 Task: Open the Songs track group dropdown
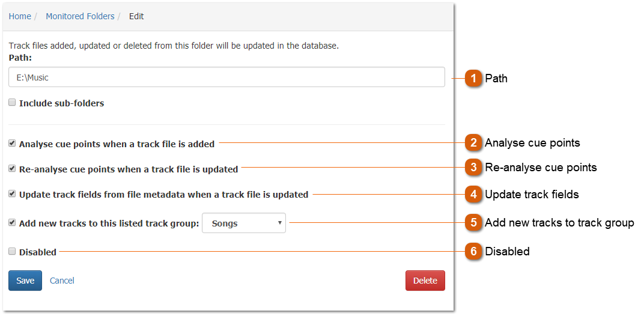pyautogui.click(x=244, y=223)
